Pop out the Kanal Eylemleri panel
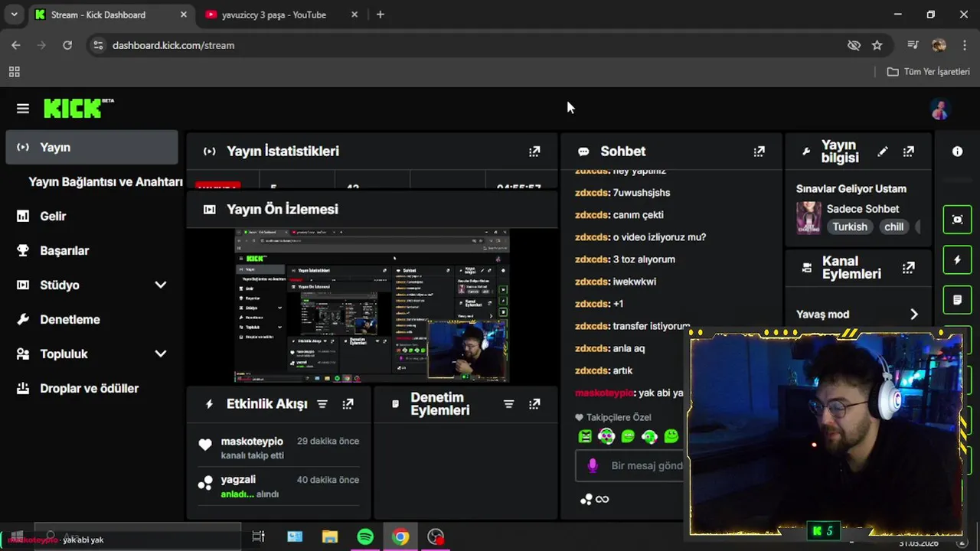 [x=908, y=268]
